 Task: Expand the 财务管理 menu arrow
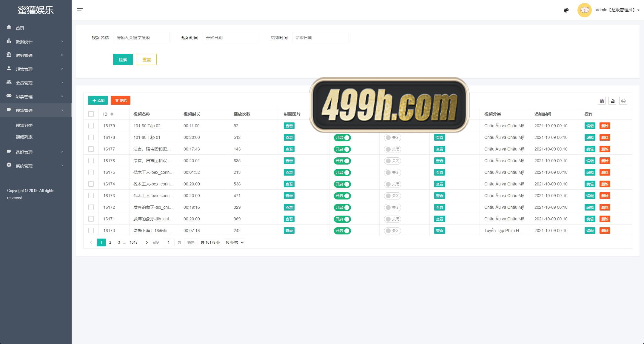[62, 55]
